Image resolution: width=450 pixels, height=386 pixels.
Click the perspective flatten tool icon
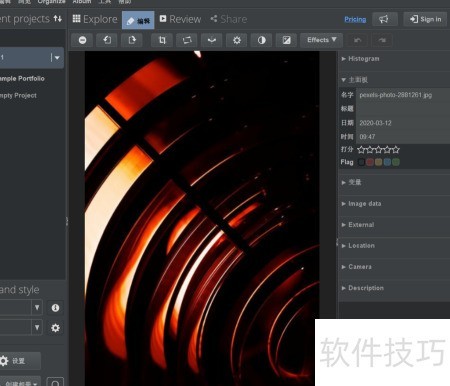212,40
